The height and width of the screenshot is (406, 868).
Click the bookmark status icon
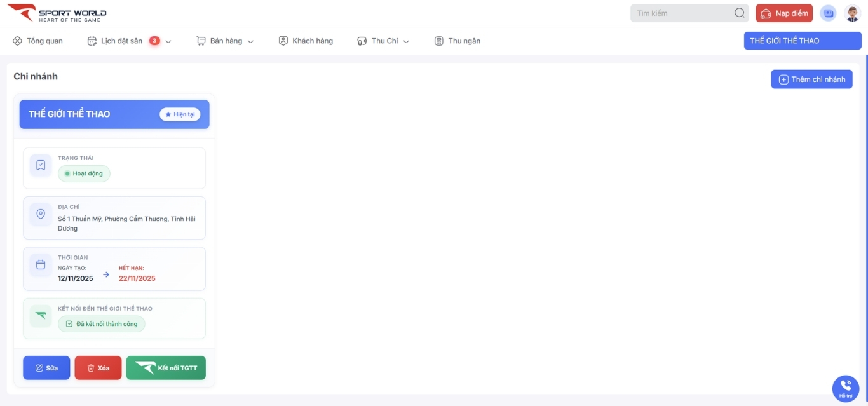click(41, 165)
